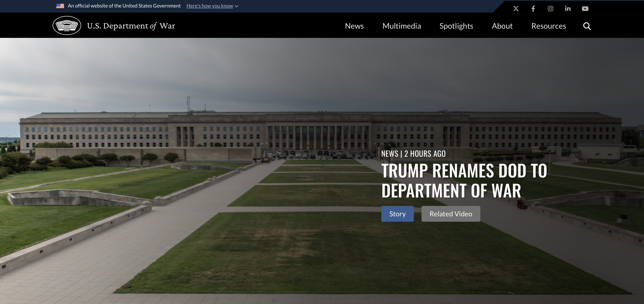The width and height of the screenshot is (644, 304).
Task: Expand "Here's how you know" banner
Action: pos(209,6)
